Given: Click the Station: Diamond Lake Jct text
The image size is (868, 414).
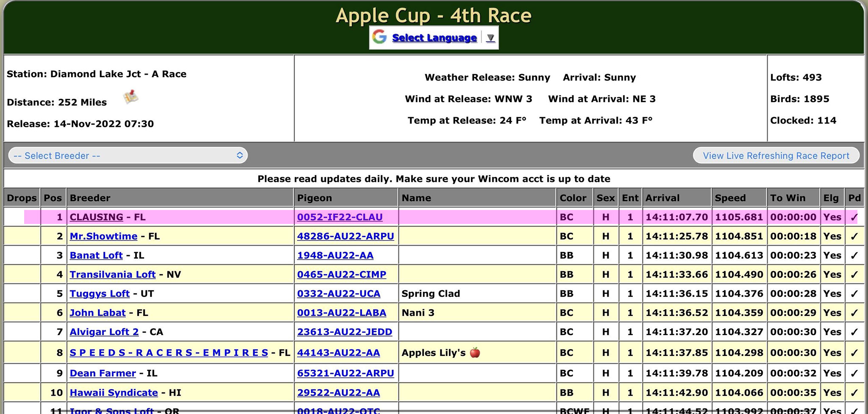Looking at the screenshot, I should pyautogui.click(x=97, y=74).
